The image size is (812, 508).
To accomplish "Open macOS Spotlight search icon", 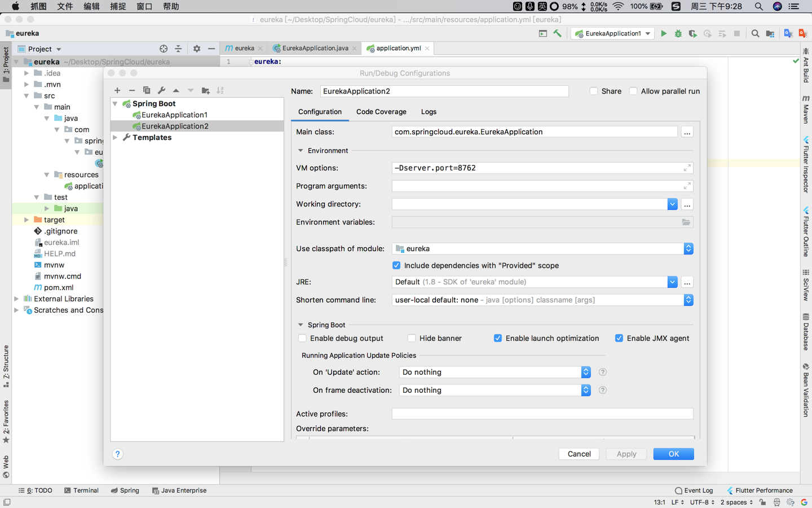I will 759,6.
